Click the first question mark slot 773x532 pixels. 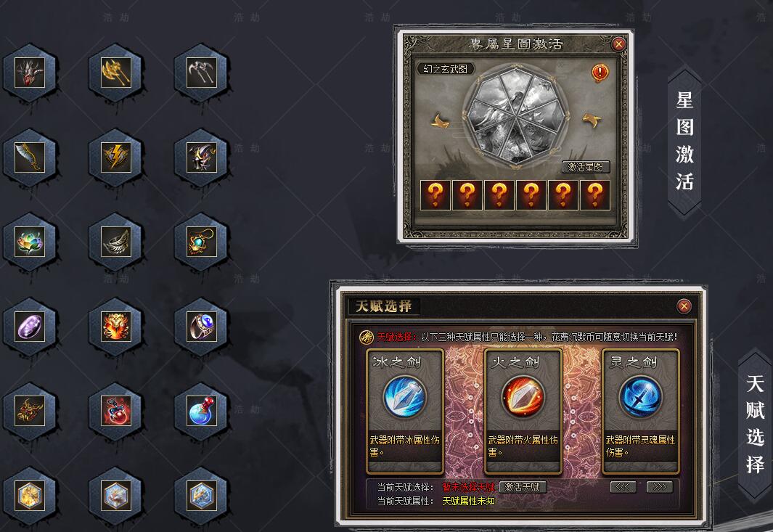(435, 195)
